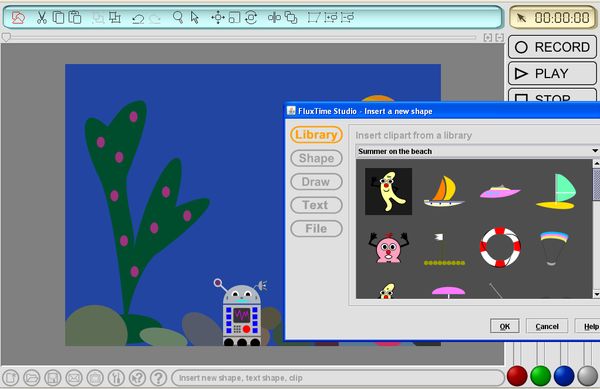
Task: Open the Library tab
Action: [x=316, y=135]
